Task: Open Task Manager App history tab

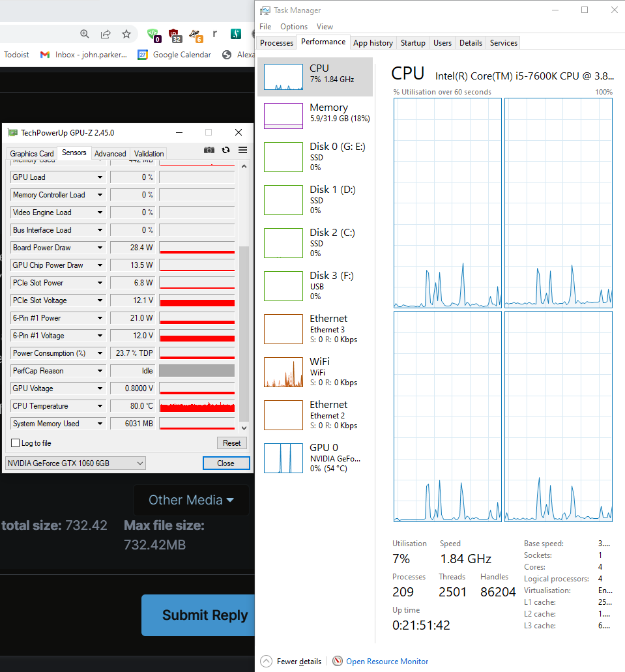Action: [373, 43]
